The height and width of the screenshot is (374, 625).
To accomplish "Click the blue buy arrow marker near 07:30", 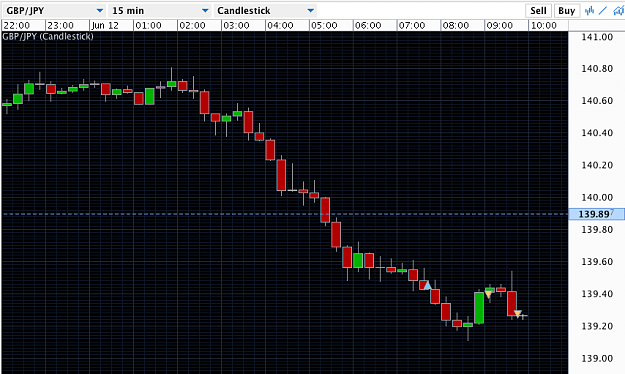I will [427, 285].
